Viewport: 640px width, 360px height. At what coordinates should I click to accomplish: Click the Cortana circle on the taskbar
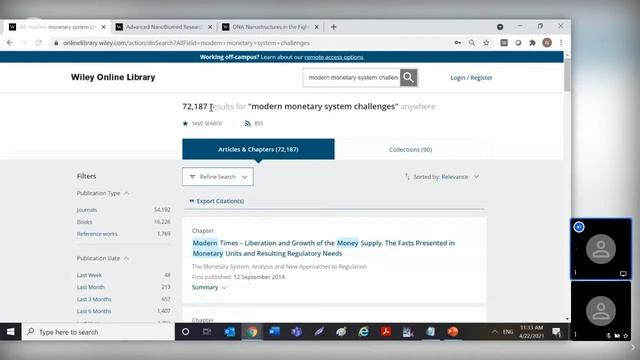[x=185, y=332]
